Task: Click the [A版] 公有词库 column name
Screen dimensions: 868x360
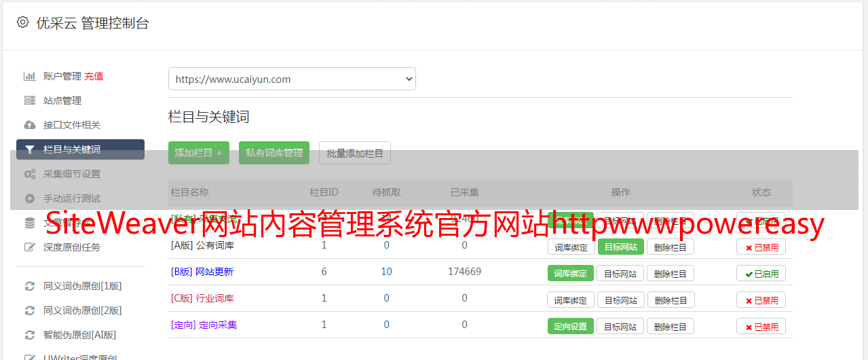Action: (x=202, y=245)
